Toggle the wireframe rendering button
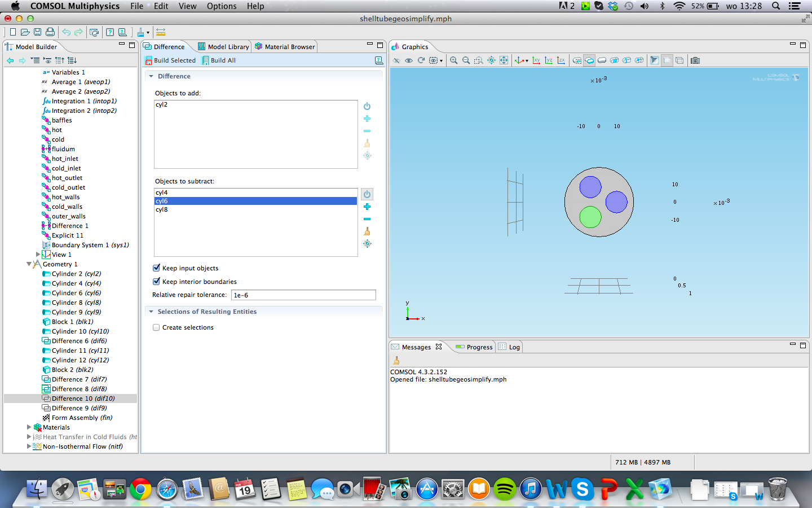Image resolution: width=812 pixels, height=508 pixels. click(x=679, y=60)
